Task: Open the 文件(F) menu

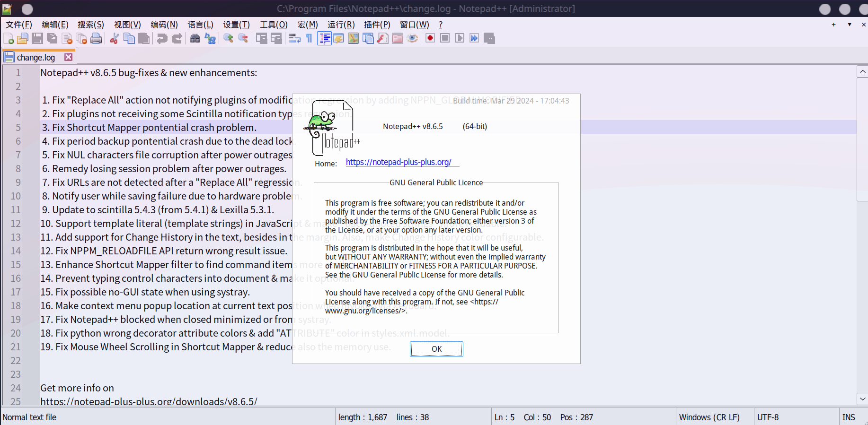Action: (19, 25)
